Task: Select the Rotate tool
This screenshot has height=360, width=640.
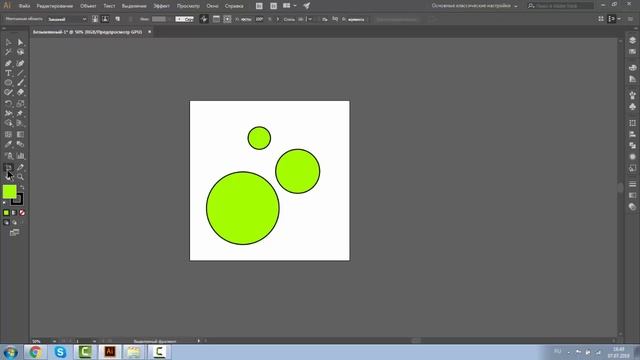Action: (x=8, y=104)
